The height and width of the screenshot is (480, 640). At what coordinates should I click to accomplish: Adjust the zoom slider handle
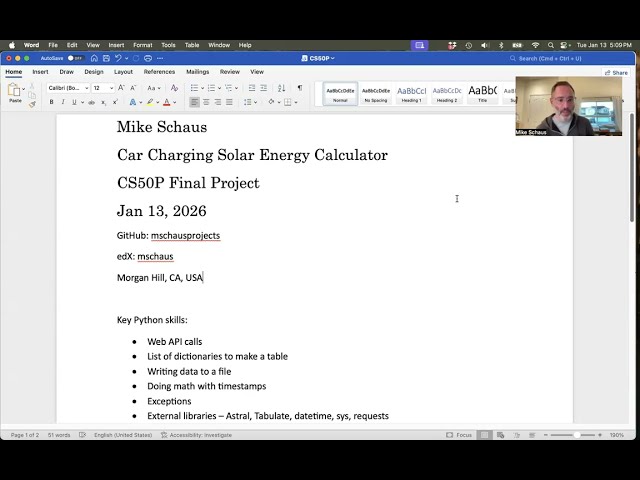point(577,435)
